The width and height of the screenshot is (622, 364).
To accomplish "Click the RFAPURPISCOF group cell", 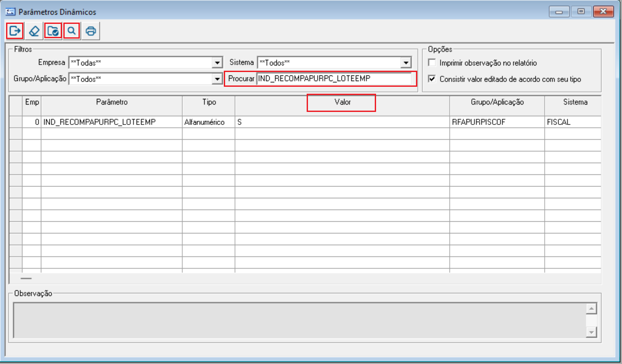I will (x=497, y=122).
